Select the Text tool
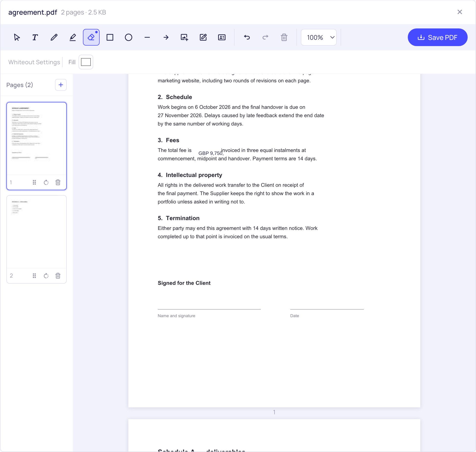The height and width of the screenshot is (452, 476). coord(35,37)
